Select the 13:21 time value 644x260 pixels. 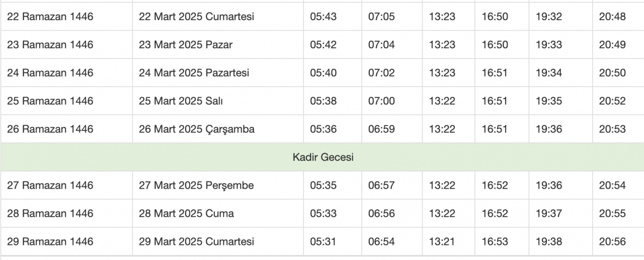[442, 242]
